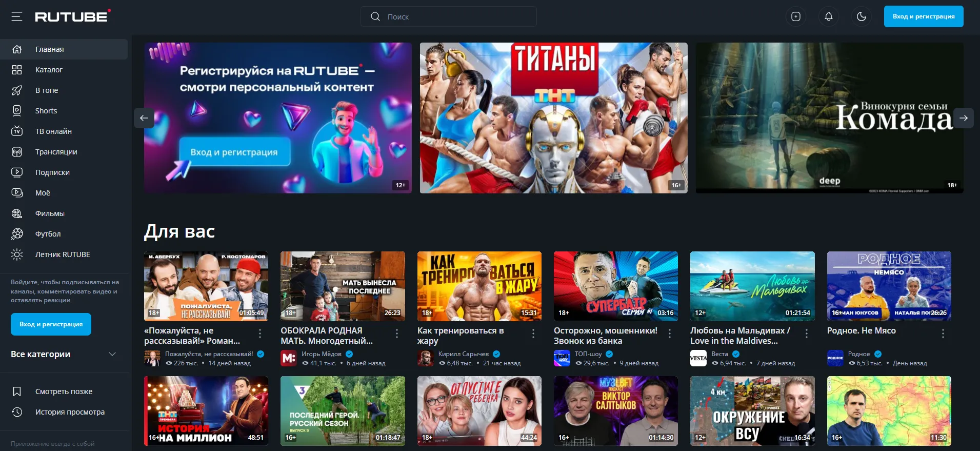Open Как тренироваться в жару title link

(461, 336)
